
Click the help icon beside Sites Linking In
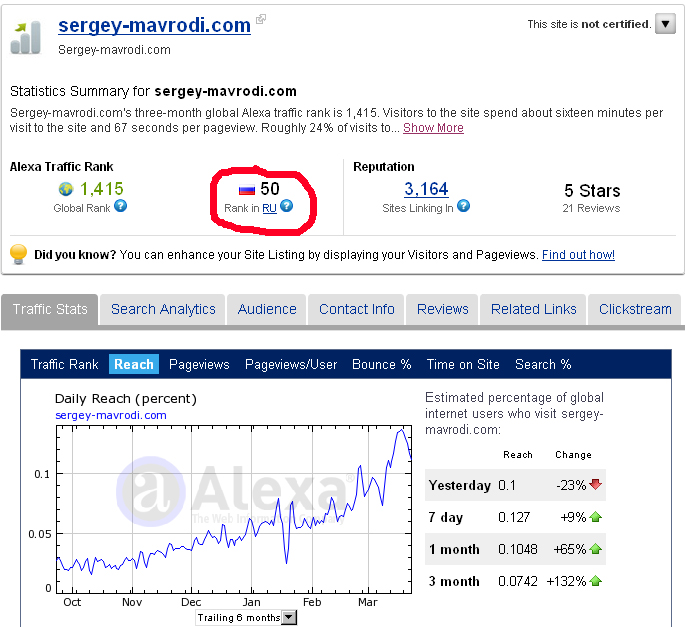click(x=463, y=207)
